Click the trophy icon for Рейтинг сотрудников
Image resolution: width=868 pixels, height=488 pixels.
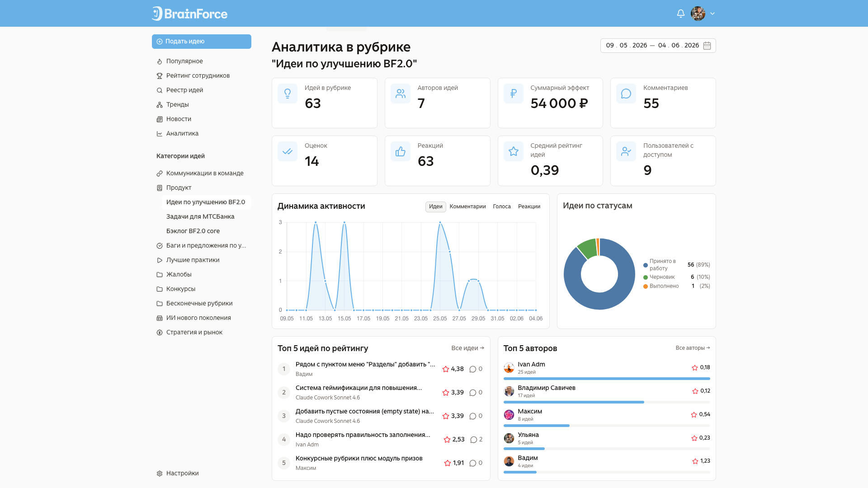click(160, 76)
